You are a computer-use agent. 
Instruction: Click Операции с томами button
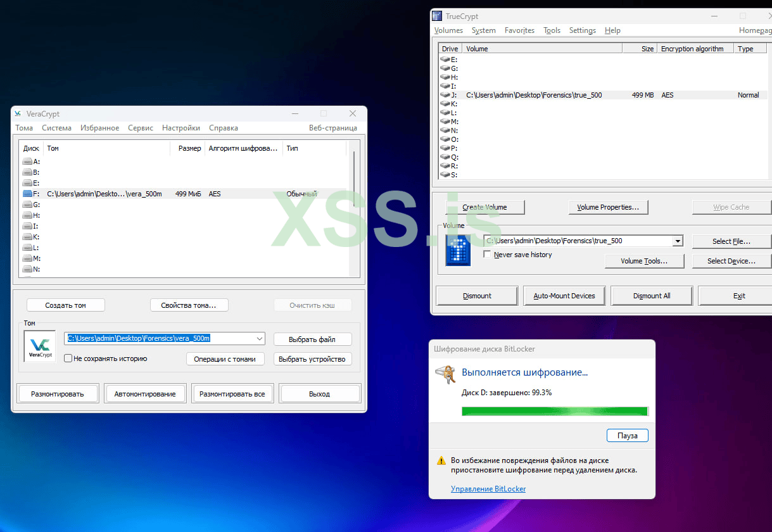(x=225, y=359)
